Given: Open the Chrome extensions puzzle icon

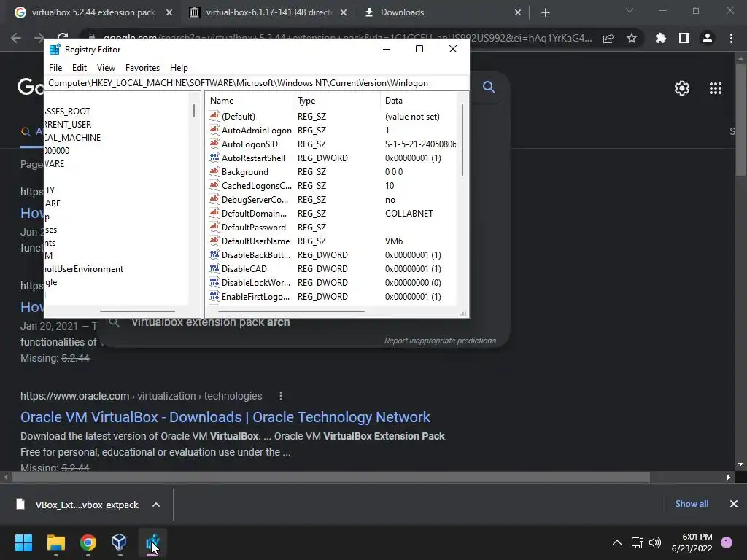Looking at the screenshot, I should (x=661, y=38).
